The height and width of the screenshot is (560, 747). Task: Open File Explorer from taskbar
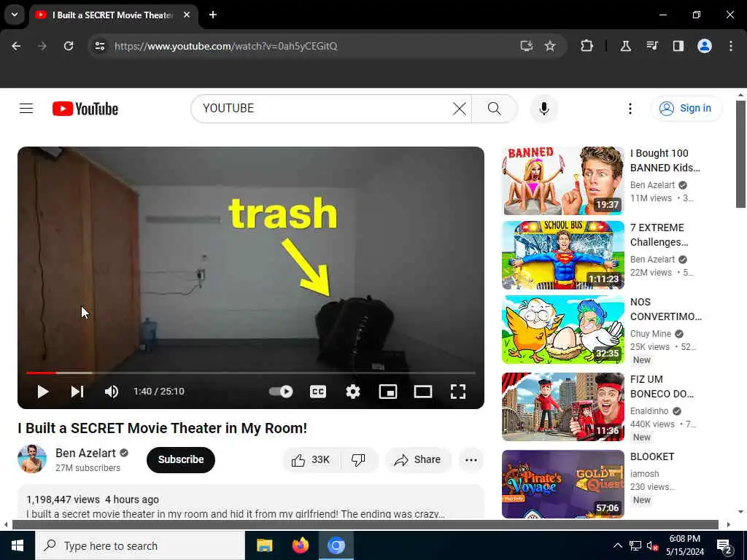tap(264, 545)
